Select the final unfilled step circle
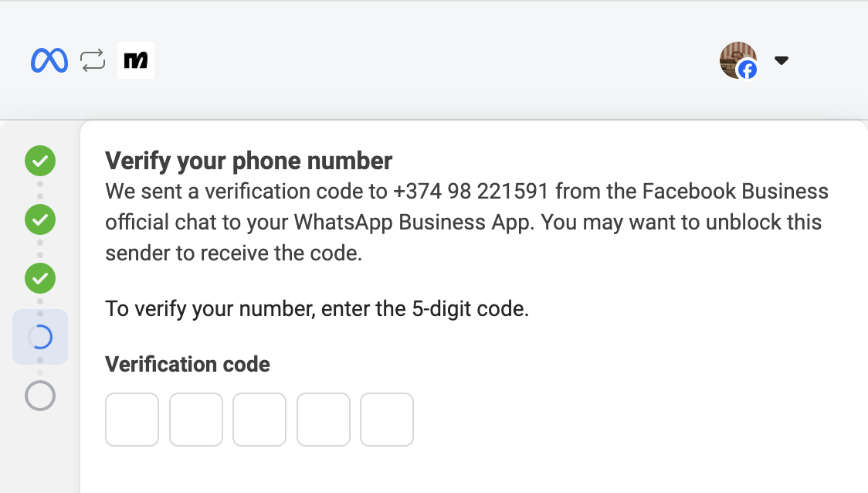Image resolution: width=868 pixels, height=493 pixels. [x=40, y=396]
